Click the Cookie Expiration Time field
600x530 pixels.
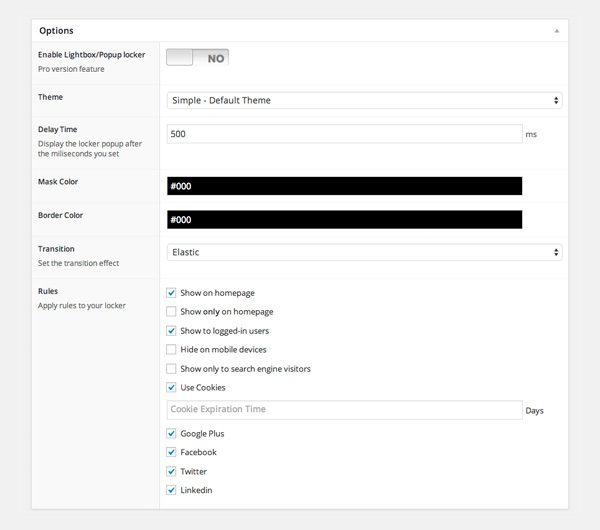pyautogui.click(x=344, y=410)
